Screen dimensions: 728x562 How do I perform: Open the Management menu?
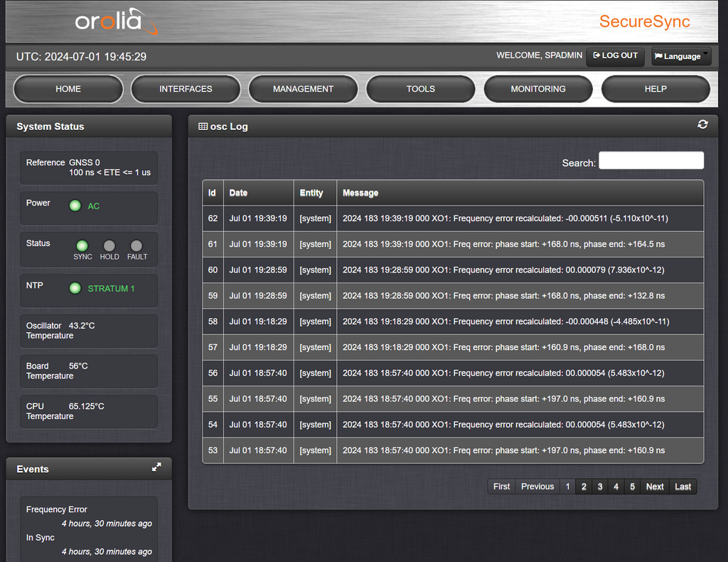(x=303, y=89)
